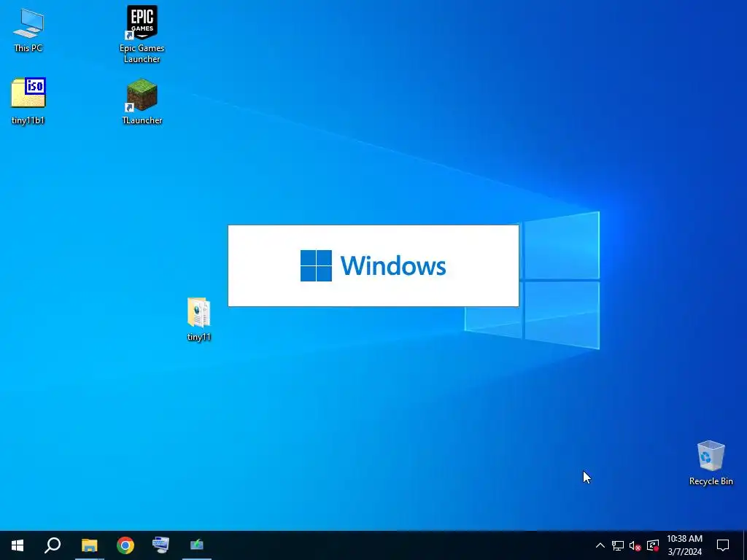This screenshot has width=747, height=560.
Task: Click the muted volume tray icon
Action: [635, 545]
